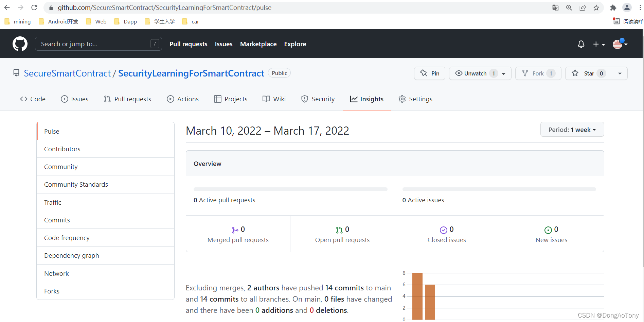Click Merged pull requests count
Viewport: 644px width, 322px height.
pyautogui.click(x=238, y=234)
